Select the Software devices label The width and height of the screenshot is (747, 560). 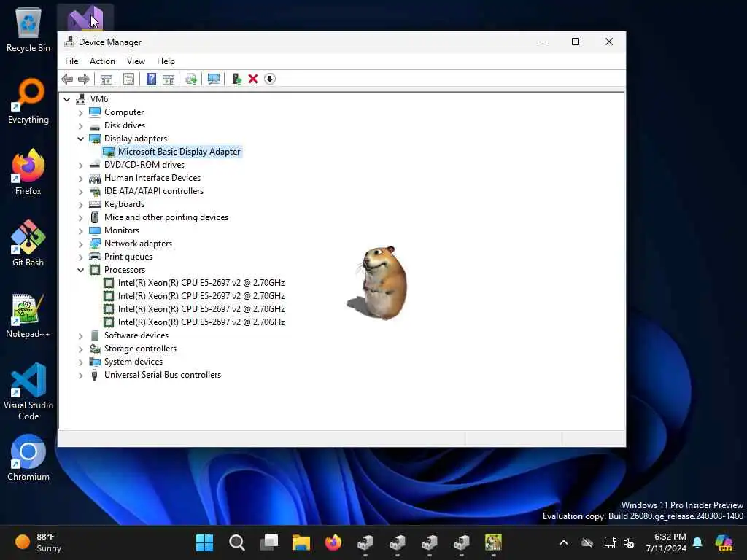tap(136, 335)
